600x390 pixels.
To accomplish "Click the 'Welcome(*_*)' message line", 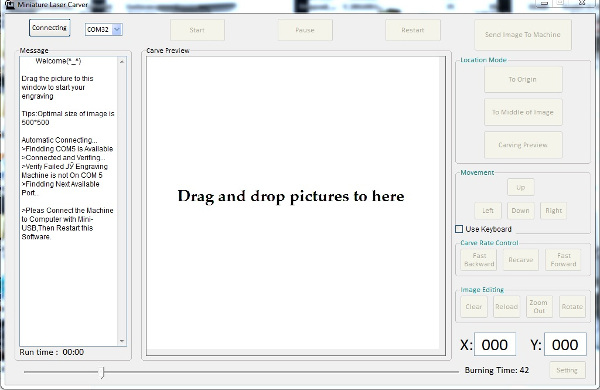I will click(x=58, y=61).
